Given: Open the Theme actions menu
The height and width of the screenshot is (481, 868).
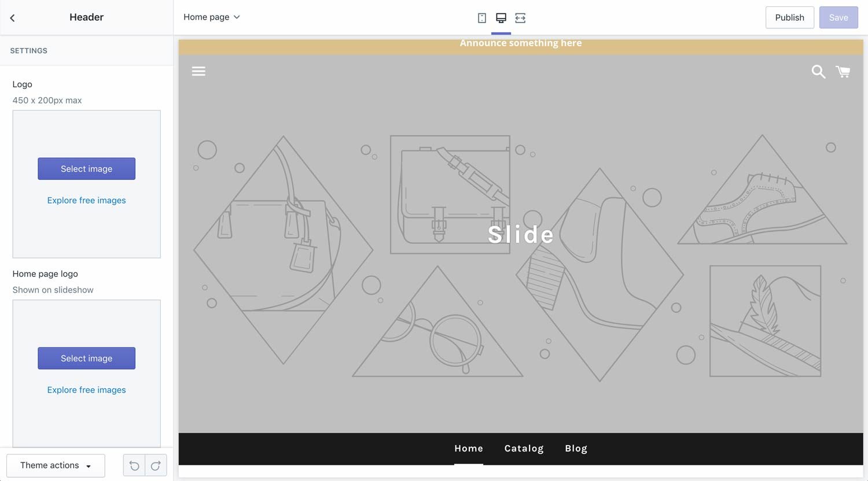Looking at the screenshot, I should [56, 465].
